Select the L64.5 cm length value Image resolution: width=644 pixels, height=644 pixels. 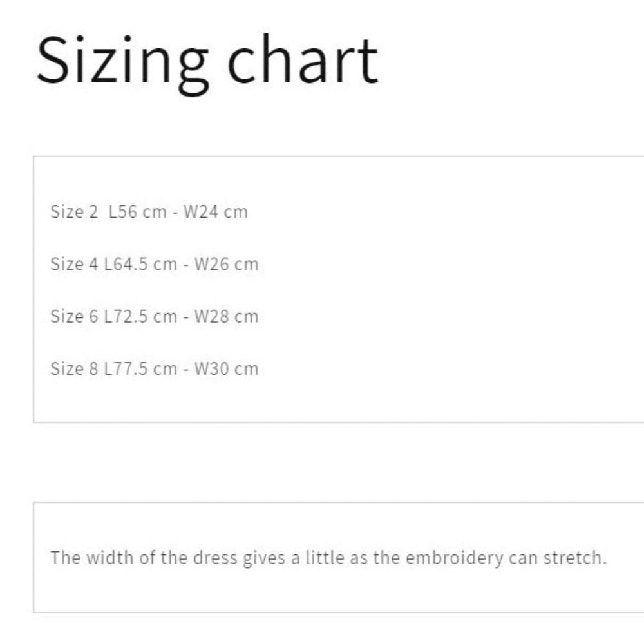(x=140, y=264)
